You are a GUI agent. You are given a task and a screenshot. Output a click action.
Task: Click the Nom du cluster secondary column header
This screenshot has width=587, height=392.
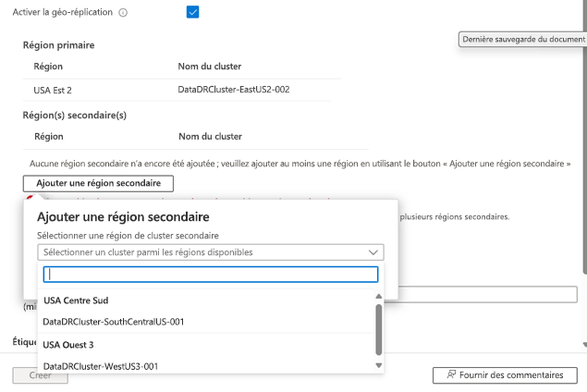[210, 136]
